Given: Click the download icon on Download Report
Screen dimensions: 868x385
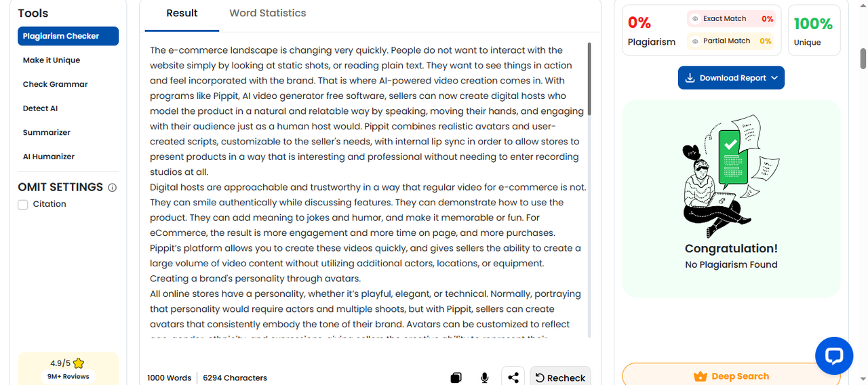Looking at the screenshot, I should click(x=690, y=78).
